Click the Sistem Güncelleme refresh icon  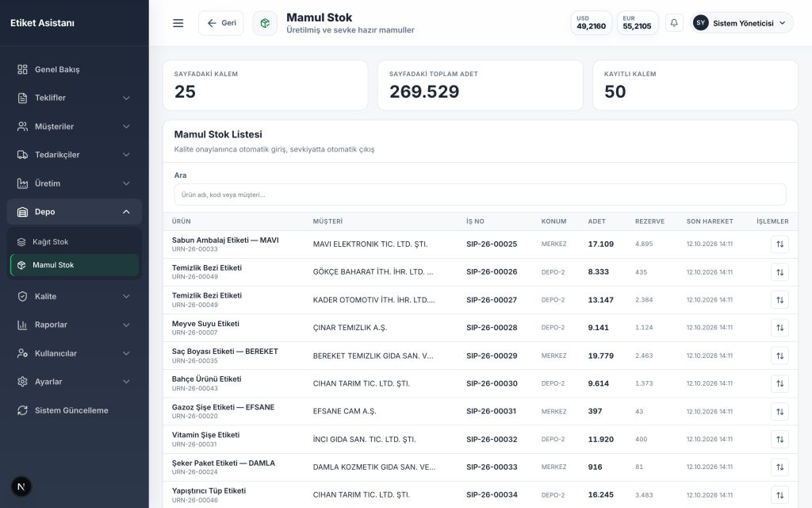(x=22, y=410)
